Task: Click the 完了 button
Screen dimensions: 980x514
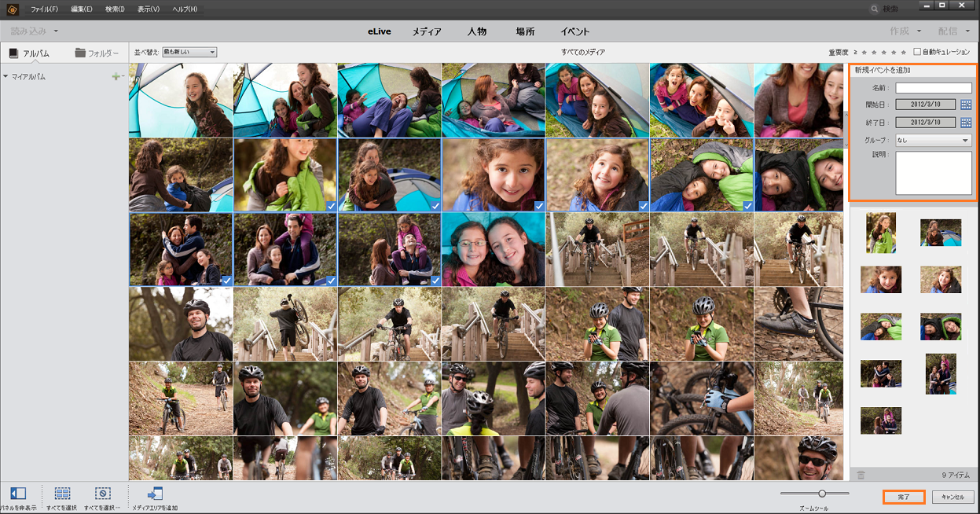Action: [x=904, y=497]
